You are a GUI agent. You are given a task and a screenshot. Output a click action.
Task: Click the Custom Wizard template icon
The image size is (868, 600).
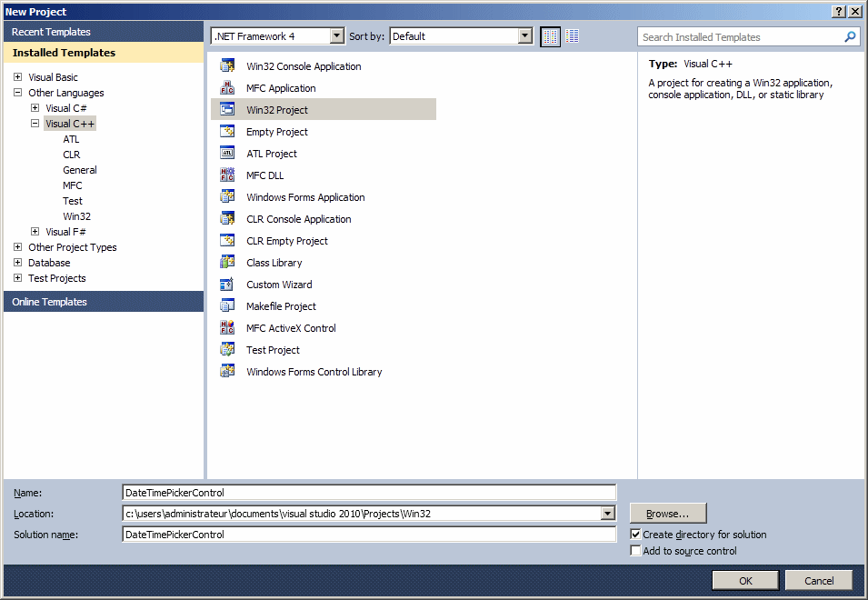point(227,284)
